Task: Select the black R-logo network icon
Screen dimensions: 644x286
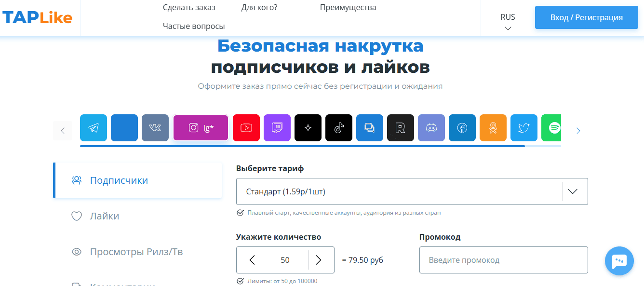Action: point(401,128)
